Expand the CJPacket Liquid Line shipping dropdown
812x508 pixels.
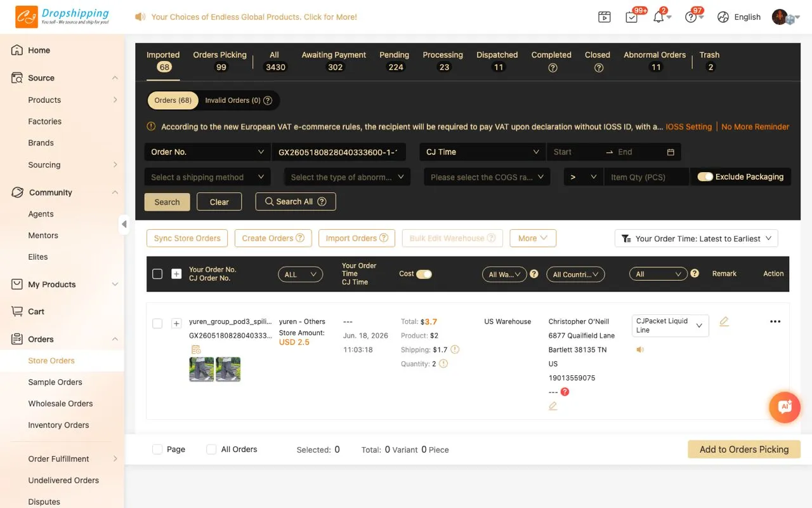coord(670,326)
